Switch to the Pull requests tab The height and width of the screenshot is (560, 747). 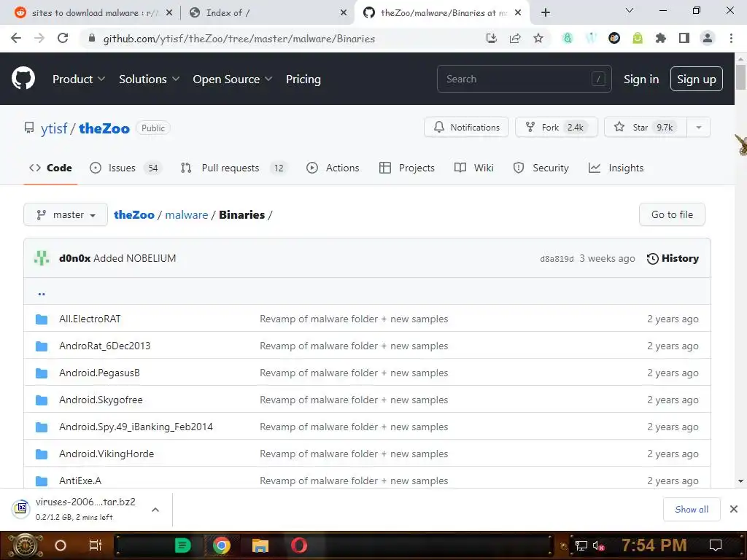(x=233, y=168)
